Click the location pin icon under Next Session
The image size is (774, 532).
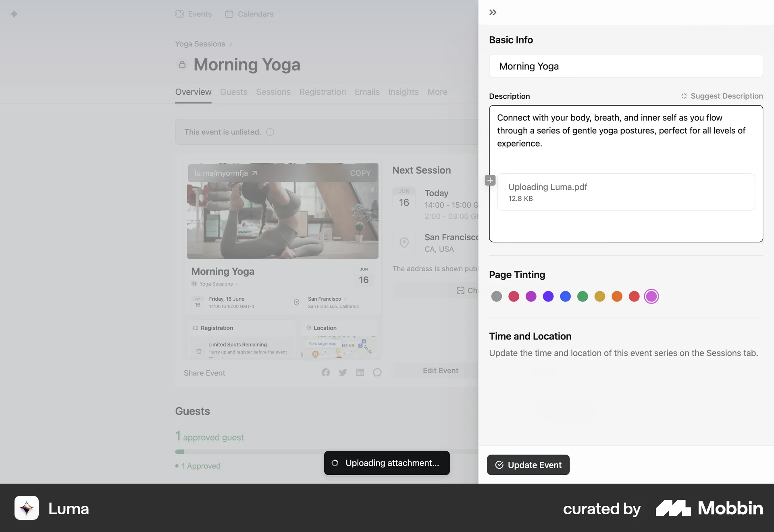click(x=404, y=242)
